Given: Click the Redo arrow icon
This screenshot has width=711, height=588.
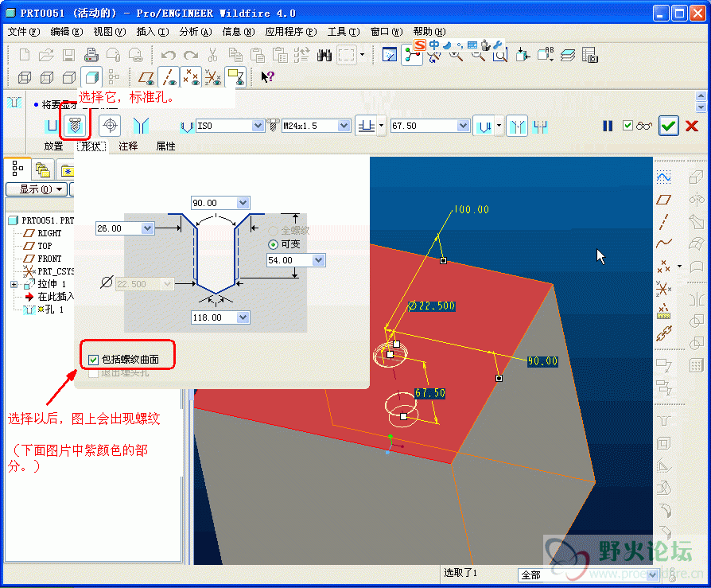Looking at the screenshot, I should click(191, 56).
